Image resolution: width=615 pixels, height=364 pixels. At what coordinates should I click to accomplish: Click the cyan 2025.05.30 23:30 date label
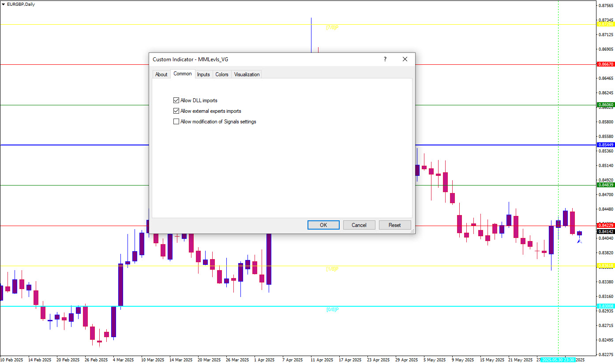558,360
